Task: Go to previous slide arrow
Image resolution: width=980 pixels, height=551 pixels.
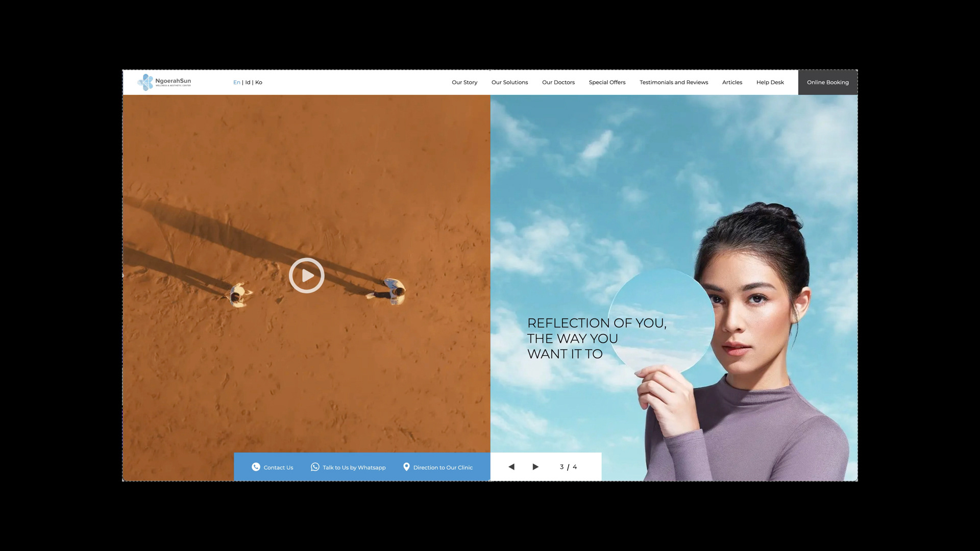Action: point(511,467)
